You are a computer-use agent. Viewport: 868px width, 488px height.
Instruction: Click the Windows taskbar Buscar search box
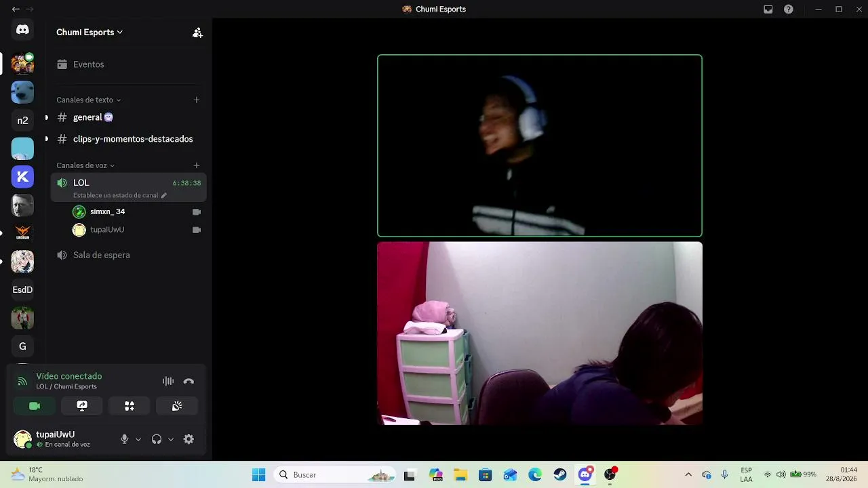pyautogui.click(x=336, y=474)
